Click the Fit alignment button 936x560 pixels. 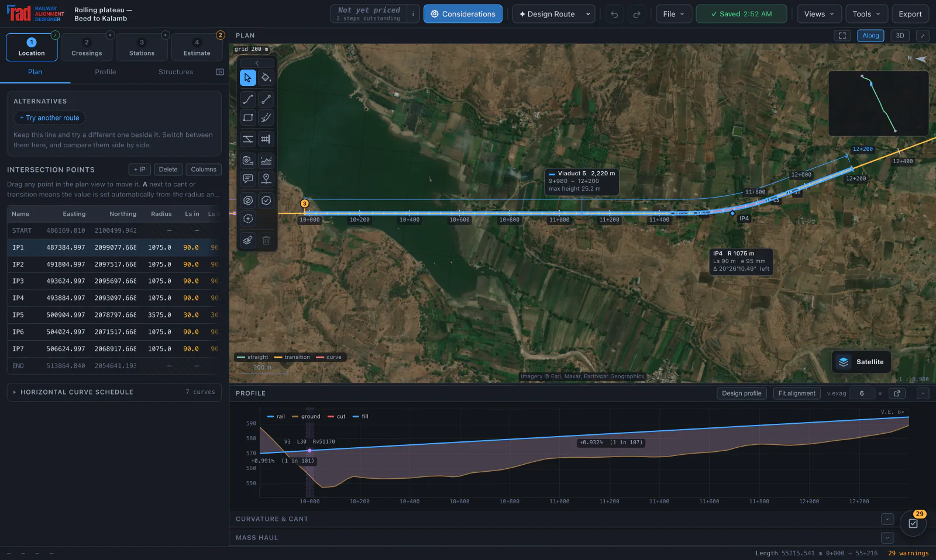tap(796, 393)
